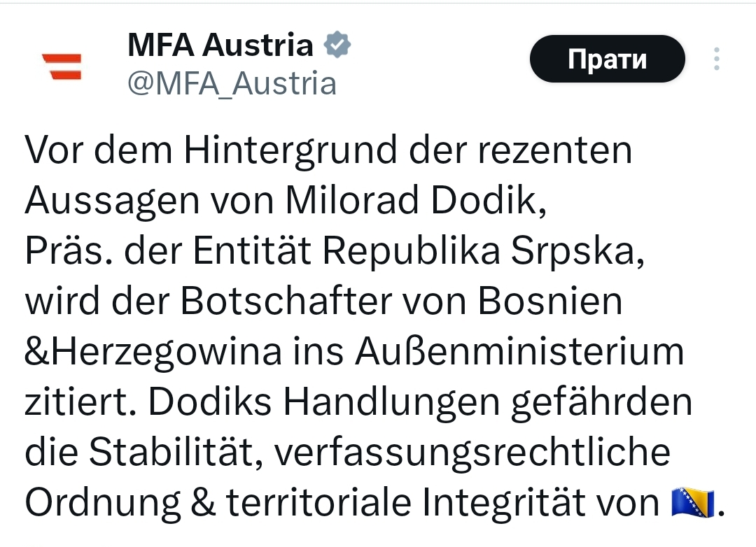Open the MFA Austria profile avatar
This screenshot has height=547, width=756.
point(62,66)
